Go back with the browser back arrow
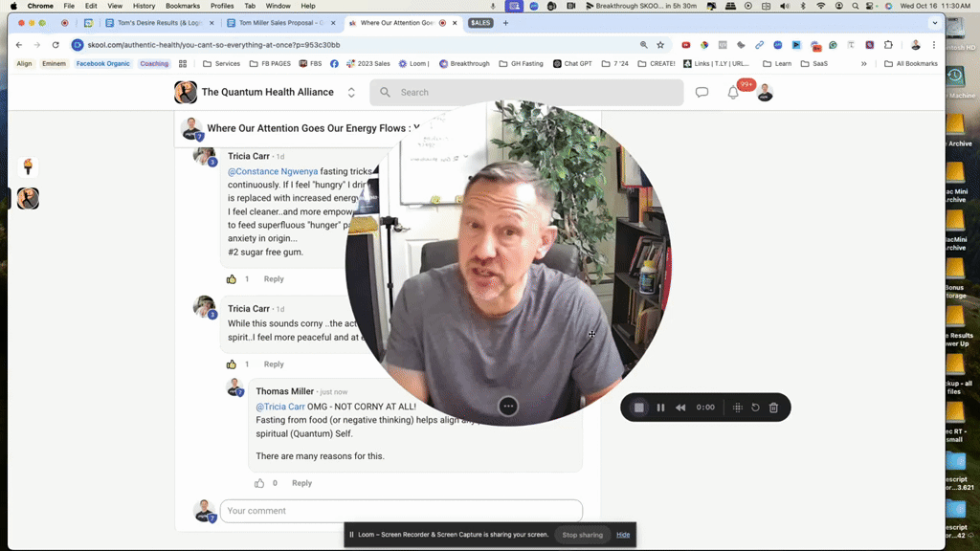The width and height of the screenshot is (980, 551). (x=19, y=45)
